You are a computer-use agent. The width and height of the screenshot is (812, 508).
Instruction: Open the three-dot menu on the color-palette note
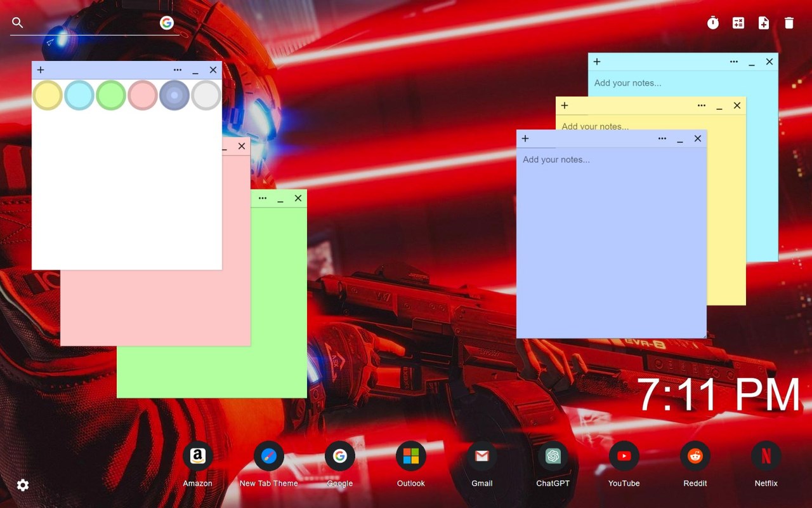[178, 70]
